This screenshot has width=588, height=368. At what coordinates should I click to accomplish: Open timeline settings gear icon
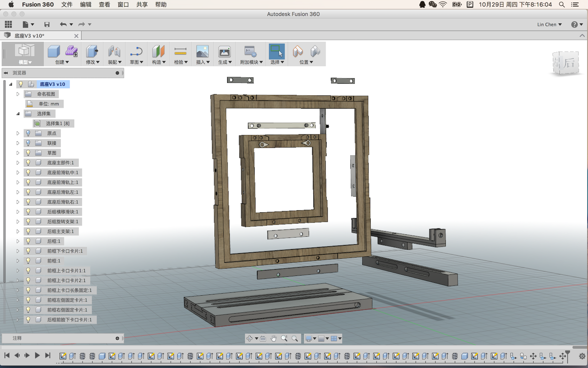pos(582,356)
